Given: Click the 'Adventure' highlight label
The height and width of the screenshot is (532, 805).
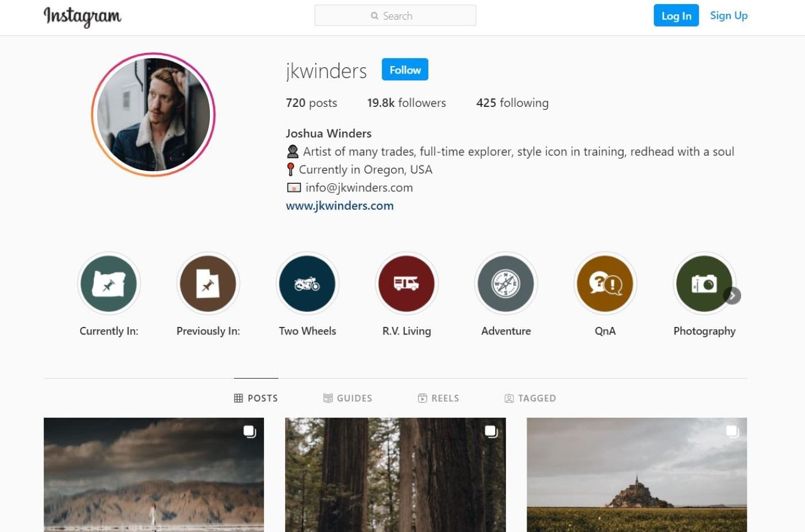Looking at the screenshot, I should 506,331.
